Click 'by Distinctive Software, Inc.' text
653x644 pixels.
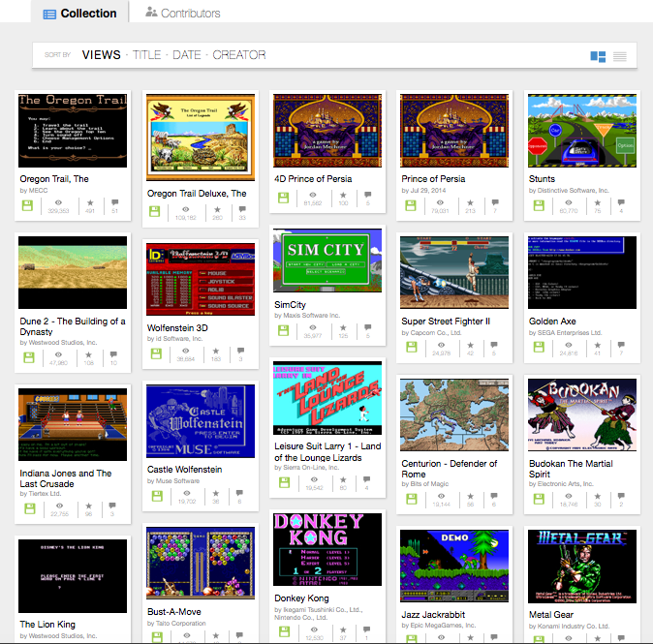coord(569,190)
